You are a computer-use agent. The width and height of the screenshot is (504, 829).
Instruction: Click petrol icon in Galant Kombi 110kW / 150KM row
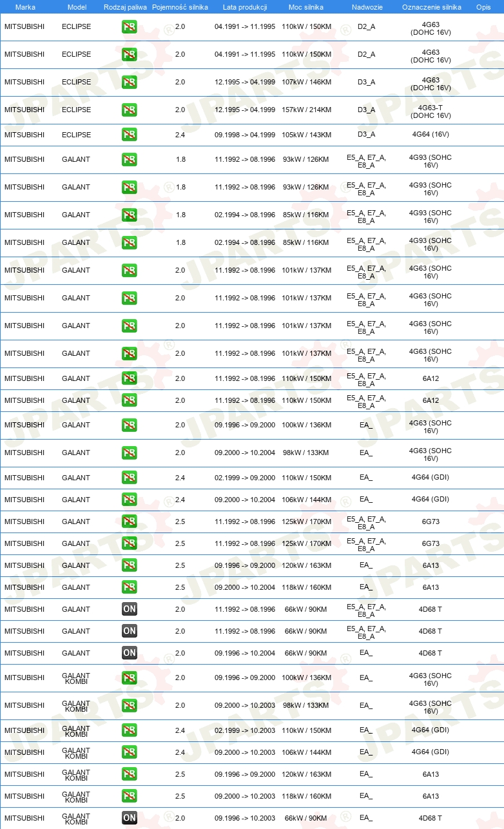(130, 730)
